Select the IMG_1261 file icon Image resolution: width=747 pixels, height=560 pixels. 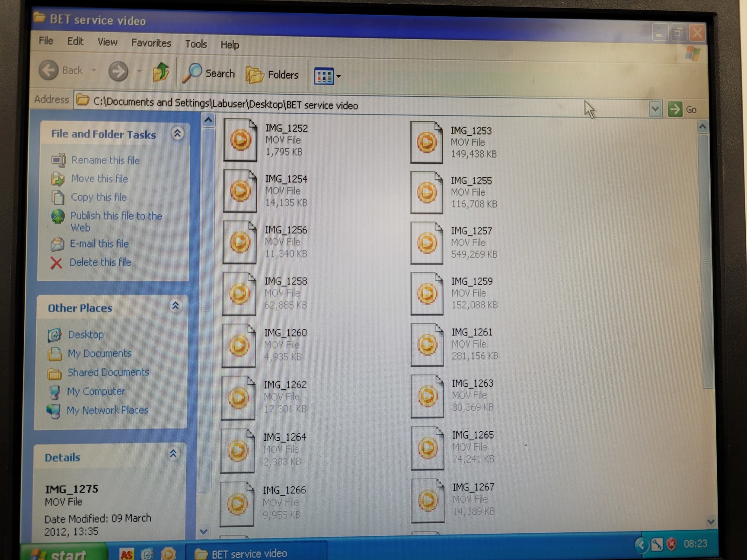click(x=427, y=345)
